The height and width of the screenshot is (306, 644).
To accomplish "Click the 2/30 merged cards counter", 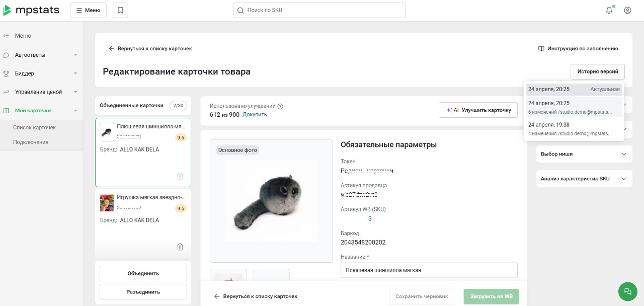I will [178, 106].
